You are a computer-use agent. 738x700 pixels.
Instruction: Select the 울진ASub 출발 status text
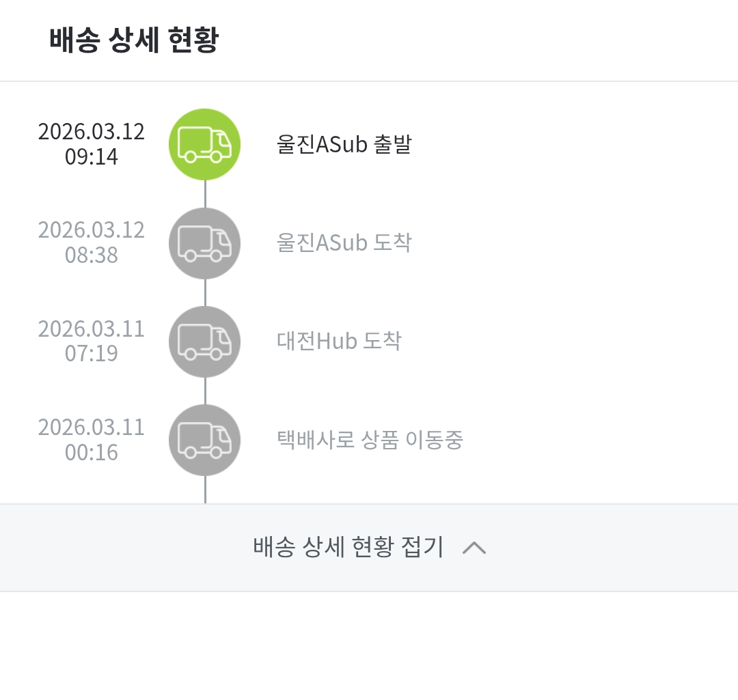coord(344,145)
